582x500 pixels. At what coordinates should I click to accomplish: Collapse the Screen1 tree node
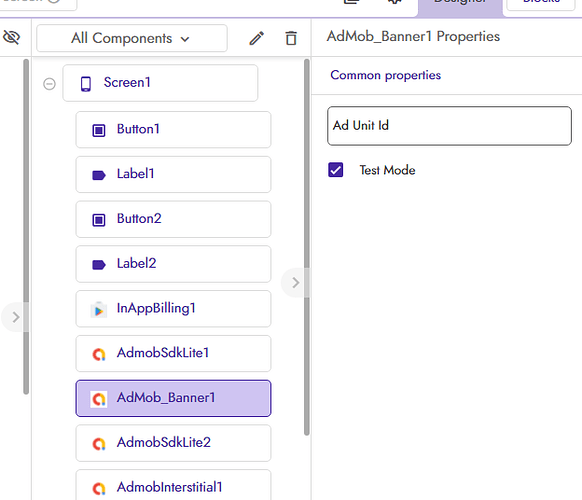click(49, 84)
